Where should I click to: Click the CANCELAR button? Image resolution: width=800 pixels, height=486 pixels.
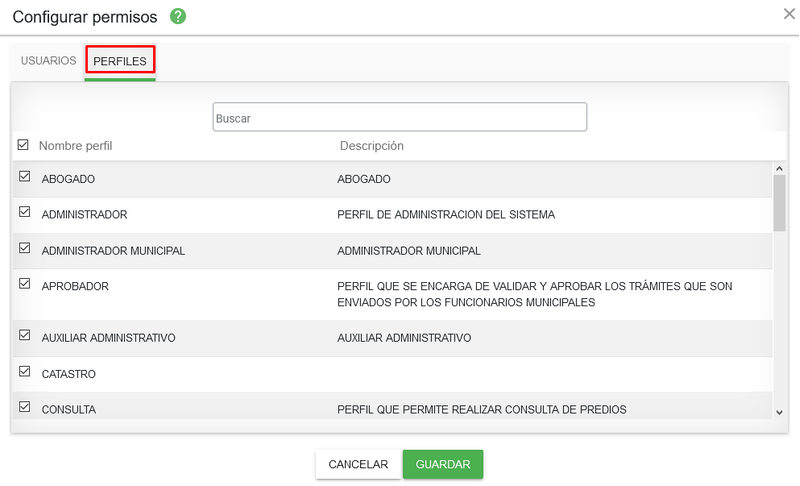[358, 464]
